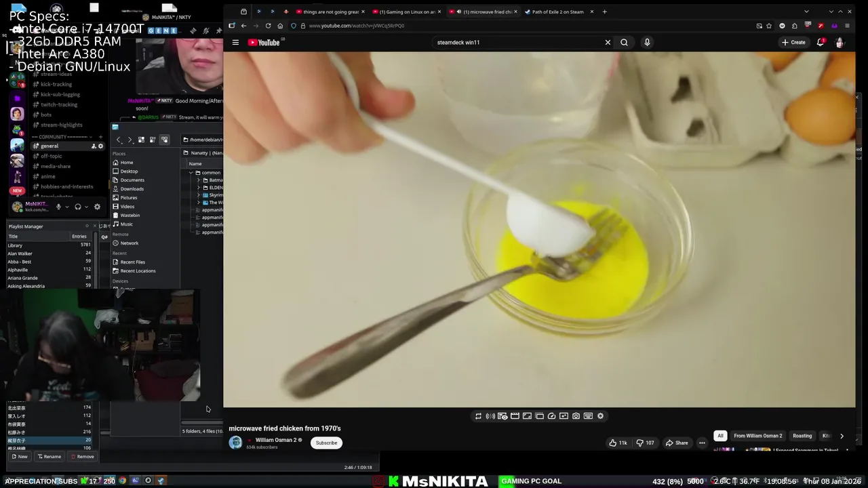Open the YouTube account avatar menu
The image size is (868, 488).
click(x=840, y=42)
